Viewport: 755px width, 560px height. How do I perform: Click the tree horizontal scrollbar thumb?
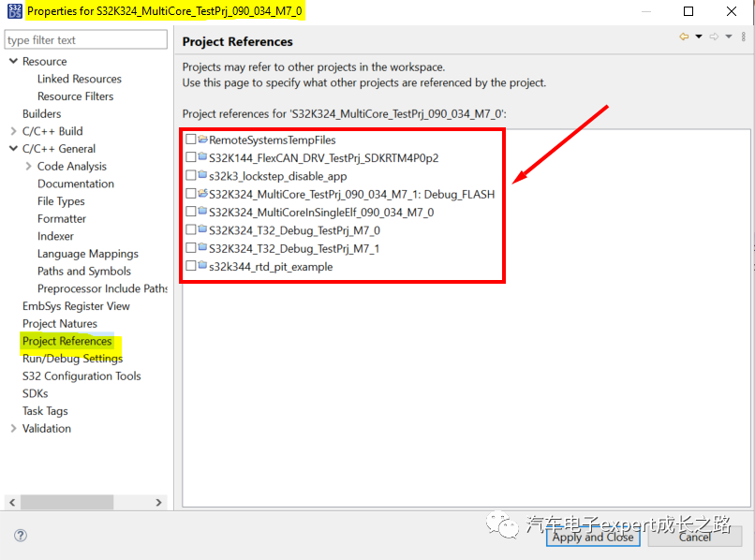point(67,502)
